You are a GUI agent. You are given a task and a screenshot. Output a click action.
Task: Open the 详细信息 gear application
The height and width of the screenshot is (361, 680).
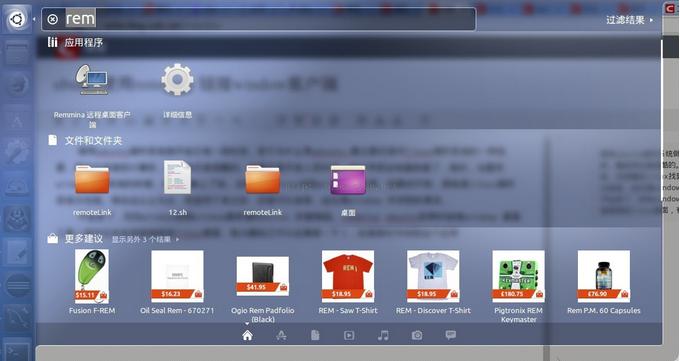click(177, 80)
